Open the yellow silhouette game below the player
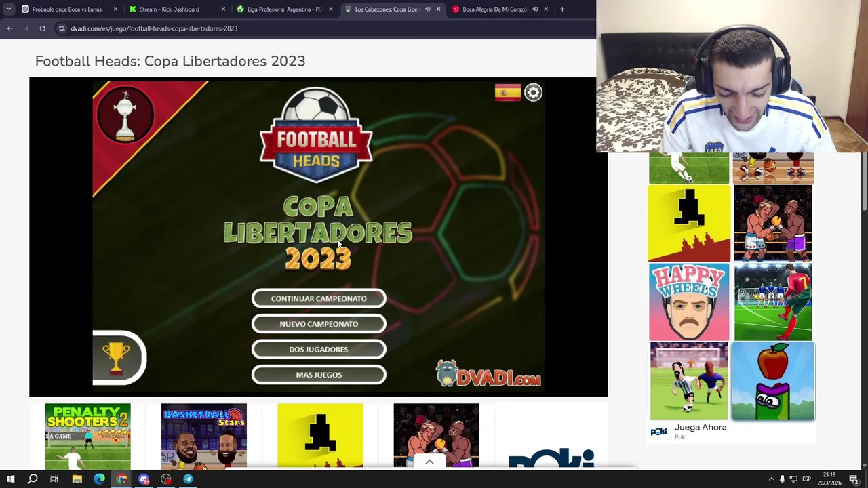Viewport: 868px width, 488px height. (x=320, y=436)
